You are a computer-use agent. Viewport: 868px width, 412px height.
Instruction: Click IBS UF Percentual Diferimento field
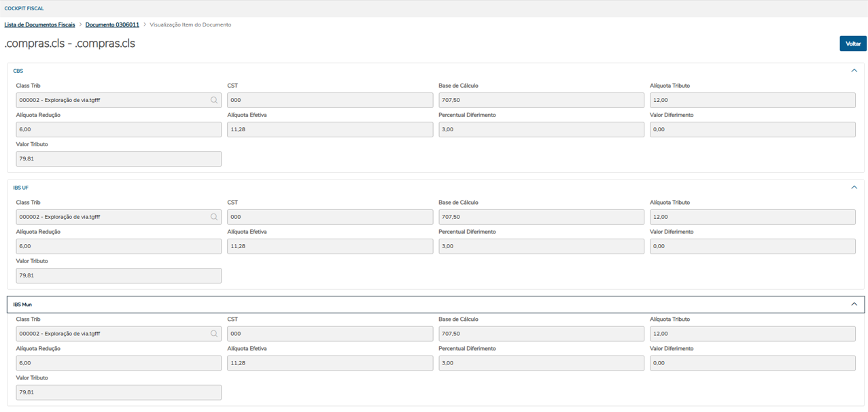click(x=541, y=247)
